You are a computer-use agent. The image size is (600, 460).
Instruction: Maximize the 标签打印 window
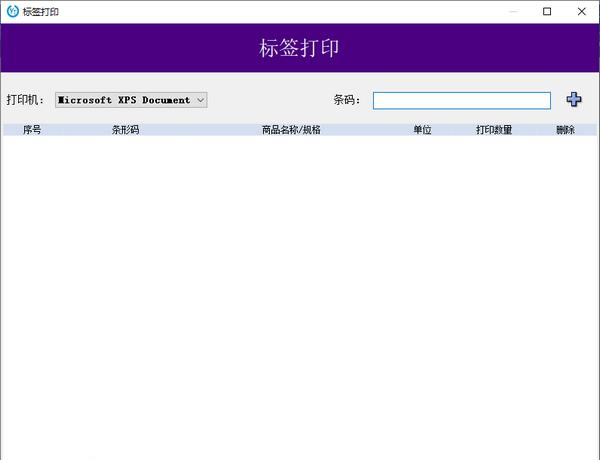547,11
